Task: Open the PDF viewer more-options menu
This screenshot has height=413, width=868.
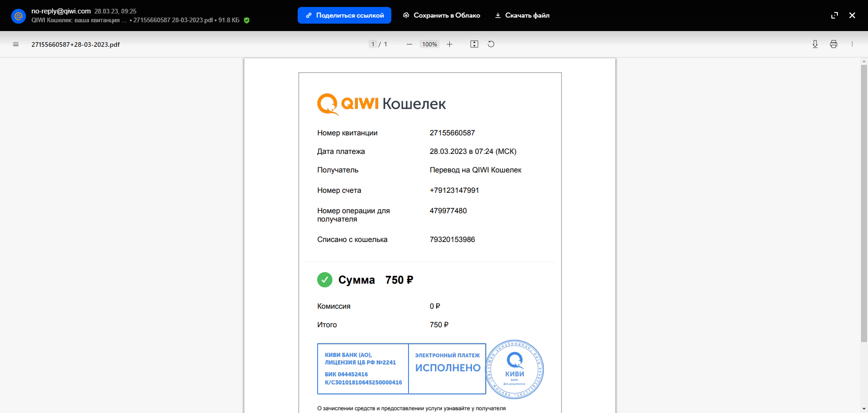Action: click(852, 44)
